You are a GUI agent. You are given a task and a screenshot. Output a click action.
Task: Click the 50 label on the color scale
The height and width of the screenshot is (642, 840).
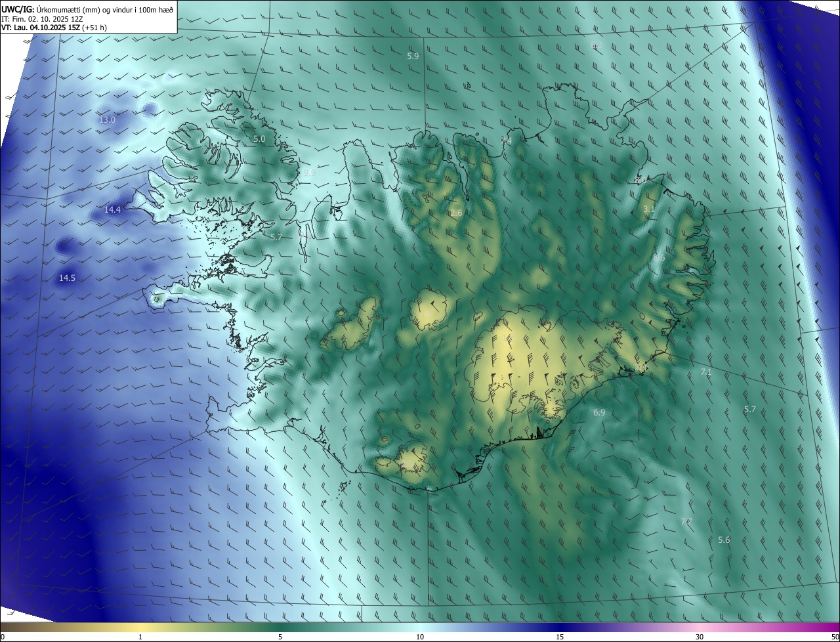click(835, 637)
